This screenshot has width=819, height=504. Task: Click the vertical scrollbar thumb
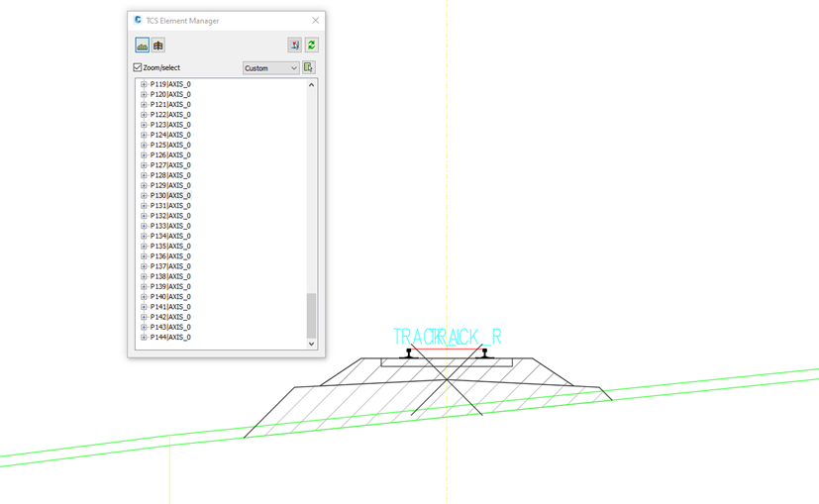pyautogui.click(x=311, y=315)
